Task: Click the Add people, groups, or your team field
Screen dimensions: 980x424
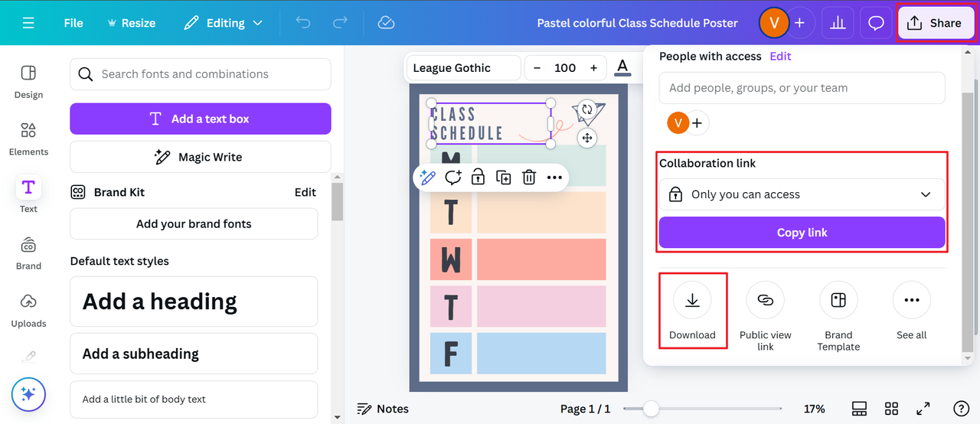Action: 802,88
